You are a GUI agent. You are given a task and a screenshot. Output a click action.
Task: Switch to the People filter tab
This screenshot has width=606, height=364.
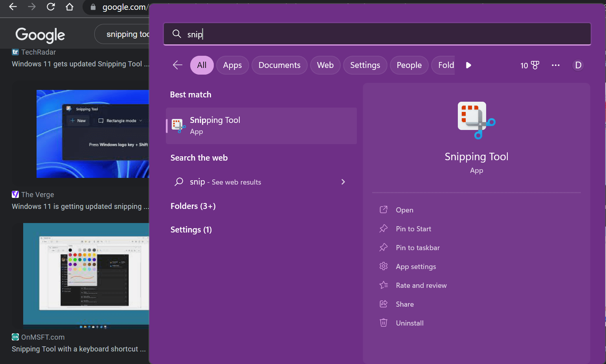(409, 65)
